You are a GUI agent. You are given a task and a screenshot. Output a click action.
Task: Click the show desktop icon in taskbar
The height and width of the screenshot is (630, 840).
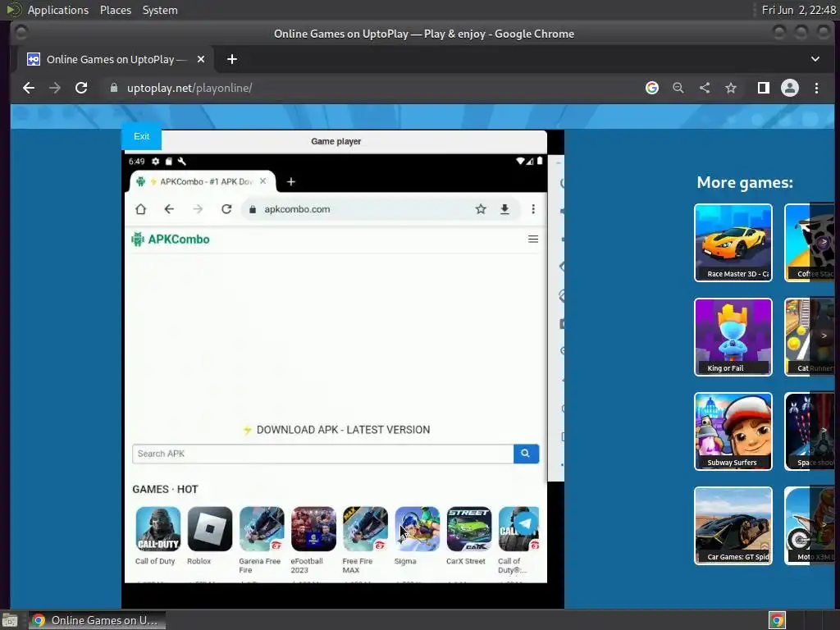[10, 621]
